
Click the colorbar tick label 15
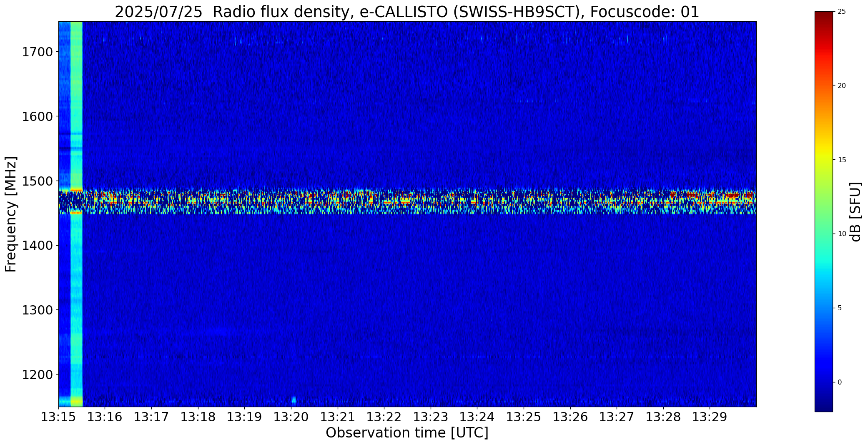point(842,160)
